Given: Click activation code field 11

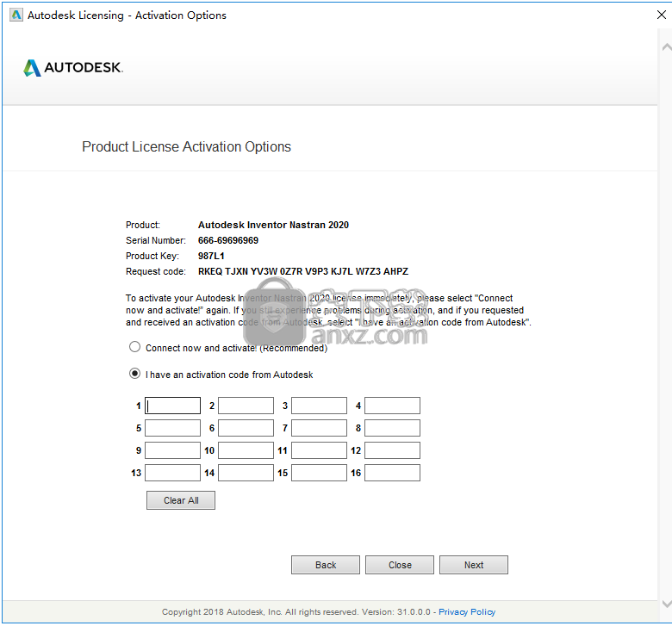Looking at the screenshot, I should click(x=320, y=450).
